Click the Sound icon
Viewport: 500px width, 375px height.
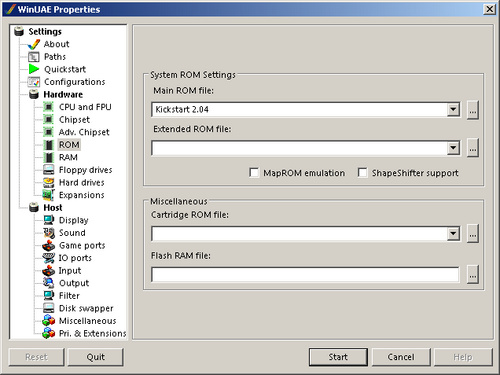pyautogui.click(x=49, y=233)
